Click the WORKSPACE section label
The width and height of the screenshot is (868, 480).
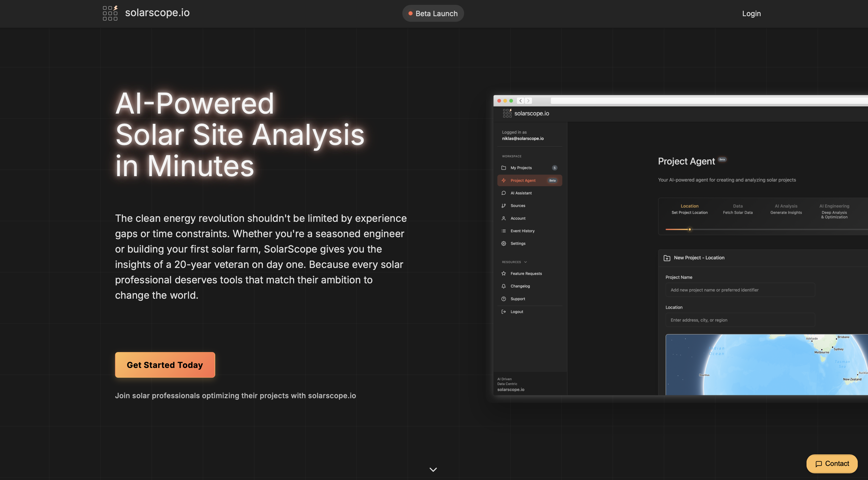pyautogui.click(x=511, y=156)
